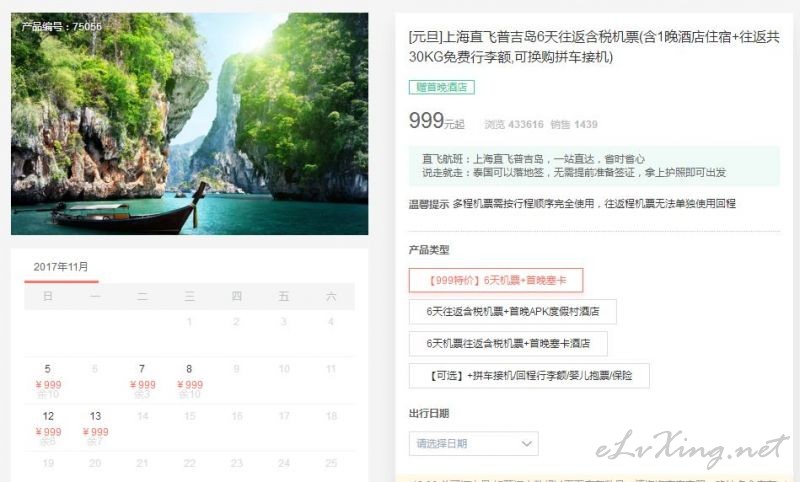Pick November 7 priced ¥999
The width and height of the screenshot is (800, 482).
pos(142,380)
